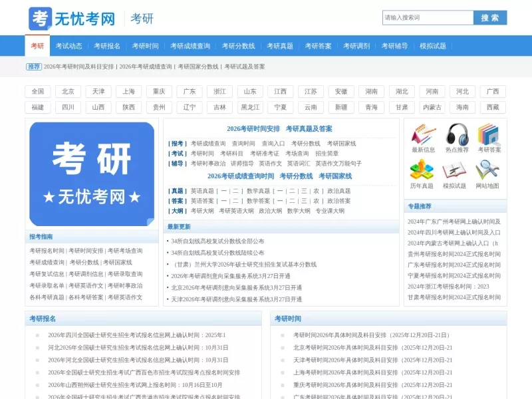Open the 考研成绩查询 nav item
Viewport: 532px width, 399px height.
(x=190, y=46)
